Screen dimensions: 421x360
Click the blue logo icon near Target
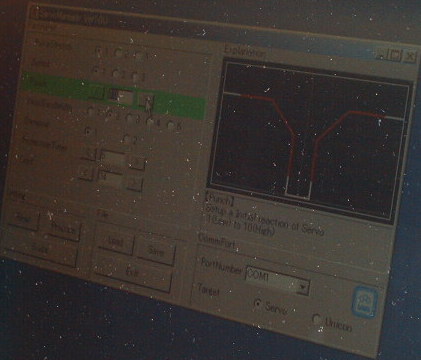tap(365, 302)
